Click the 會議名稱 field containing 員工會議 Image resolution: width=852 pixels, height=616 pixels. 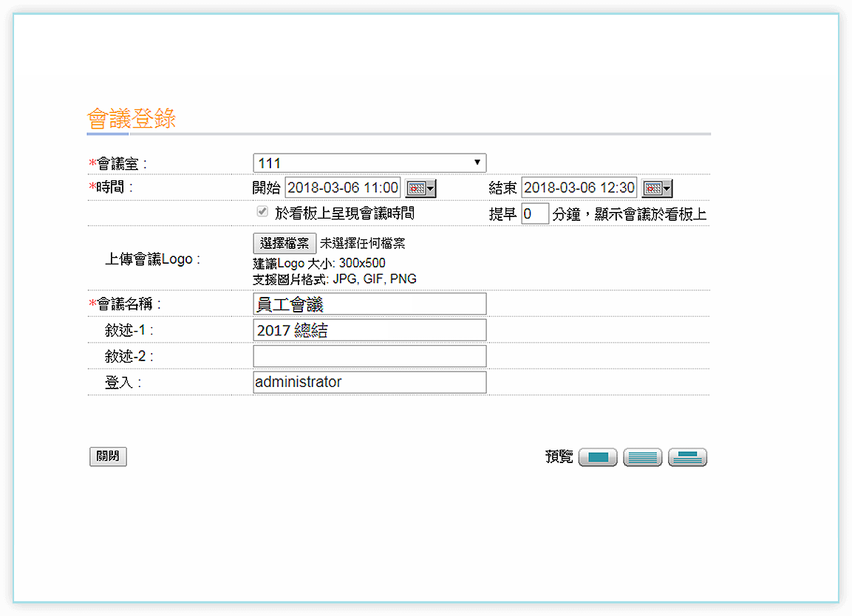pos(369,304)
